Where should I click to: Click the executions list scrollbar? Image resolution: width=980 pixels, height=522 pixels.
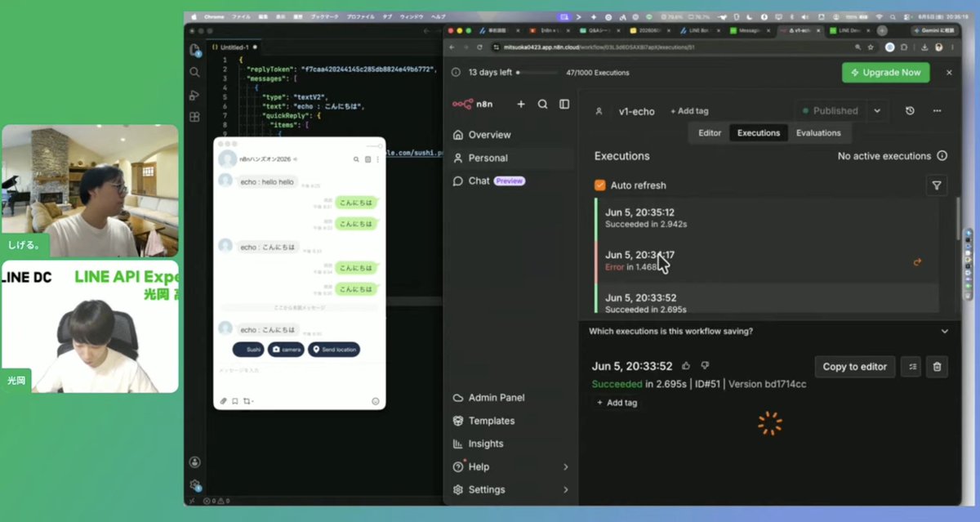[x=958, y=219]
